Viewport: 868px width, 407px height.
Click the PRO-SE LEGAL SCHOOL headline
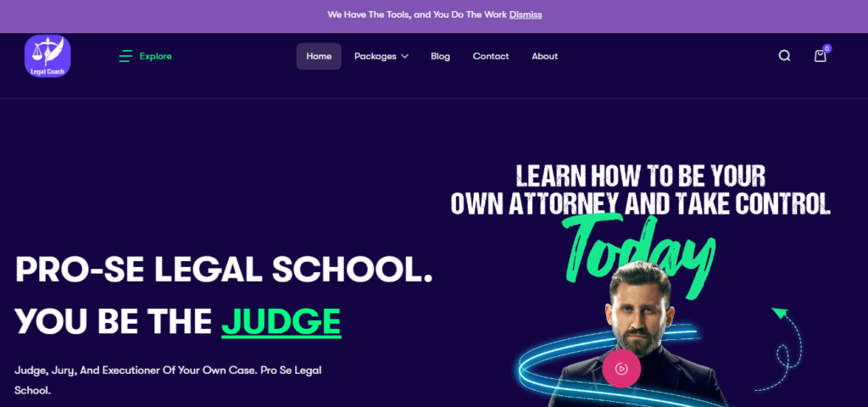(x=224, y=270)
